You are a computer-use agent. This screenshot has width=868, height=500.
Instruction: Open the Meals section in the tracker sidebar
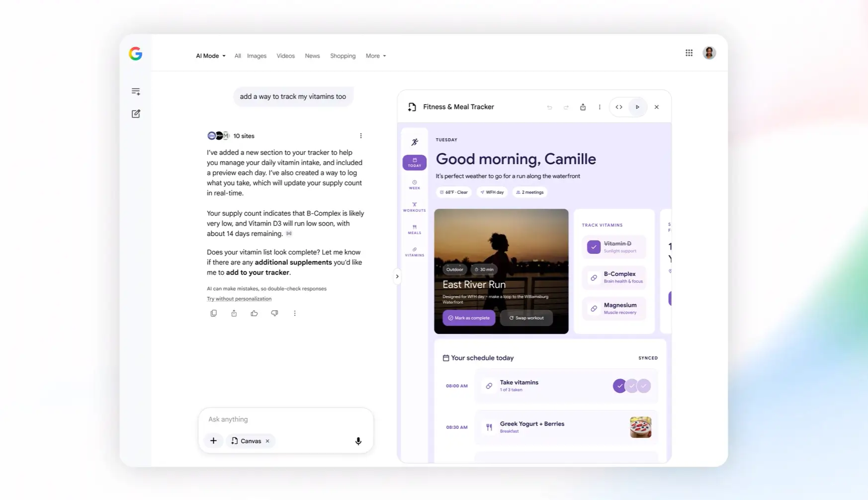point(415,230)
